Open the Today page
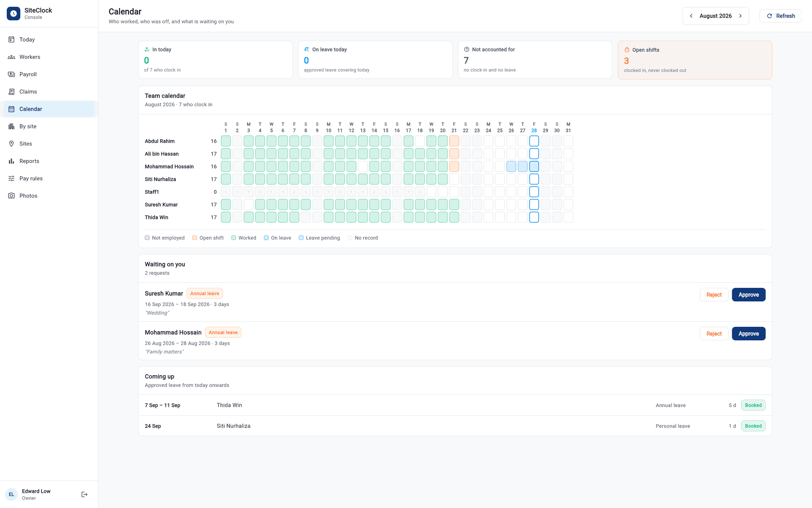812x508 pixels. tap(49, 39)
